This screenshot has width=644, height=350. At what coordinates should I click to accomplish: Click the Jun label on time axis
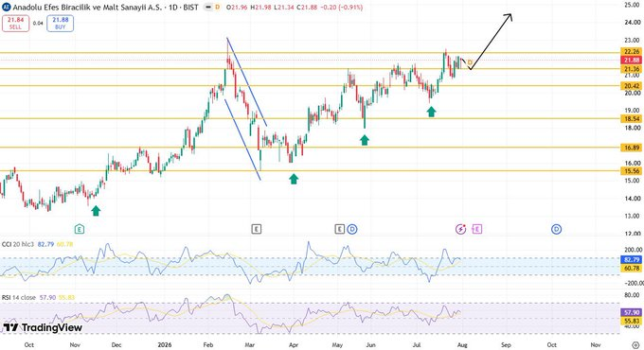pyautogui.click(x=370, y=344)
